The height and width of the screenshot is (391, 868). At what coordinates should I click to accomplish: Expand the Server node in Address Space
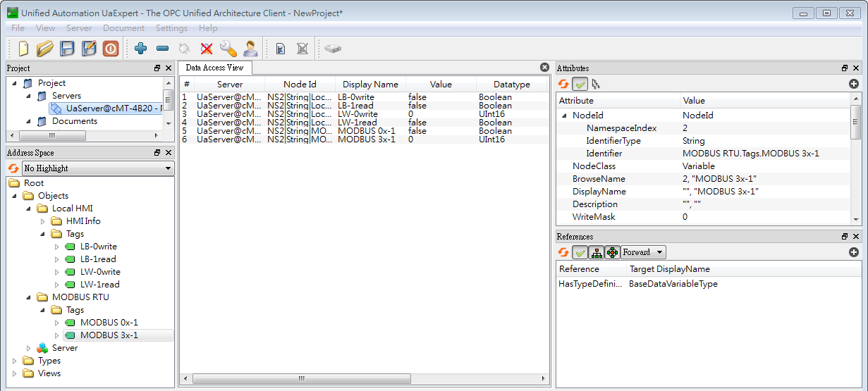28,348
